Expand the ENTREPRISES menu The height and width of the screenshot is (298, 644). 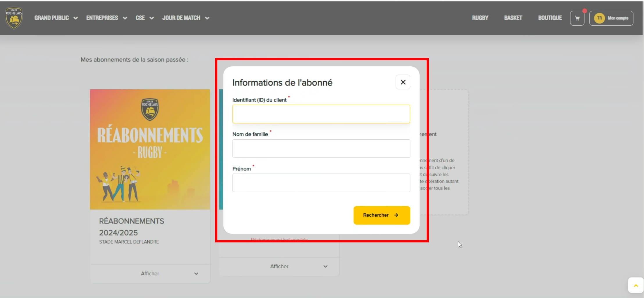[107, 18]
